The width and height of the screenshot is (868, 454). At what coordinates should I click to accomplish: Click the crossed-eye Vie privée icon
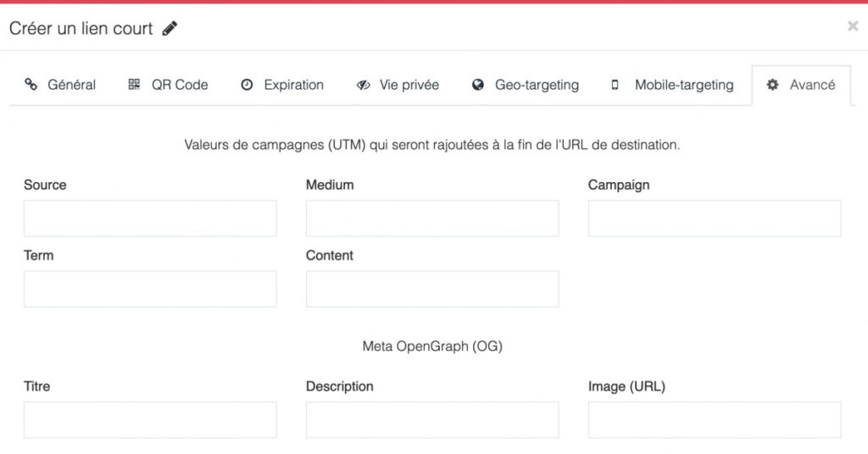pyautogui.click(x=363, y=85)
